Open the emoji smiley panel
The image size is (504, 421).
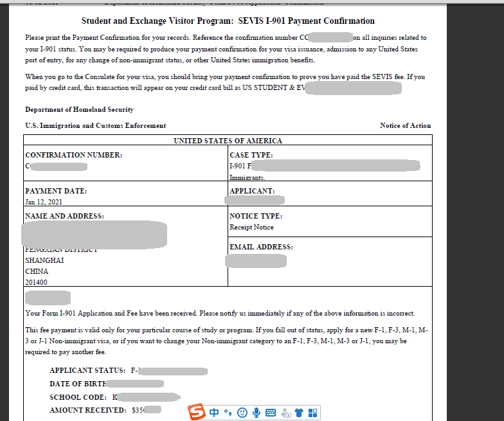242,413
